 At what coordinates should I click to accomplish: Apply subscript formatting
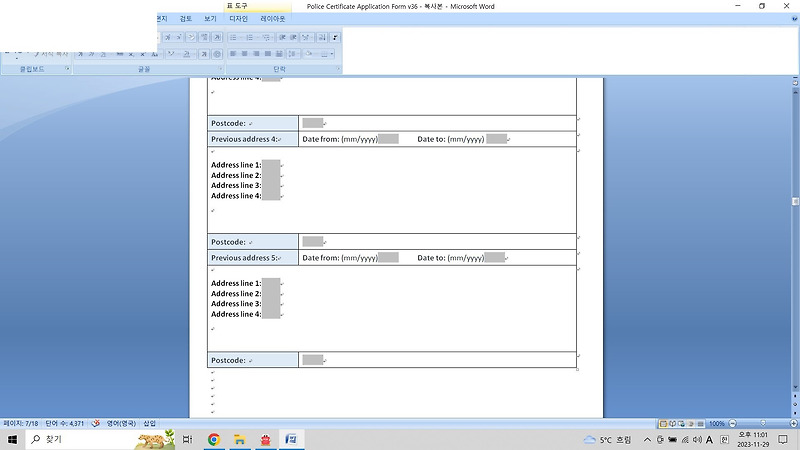click(131, 54)
